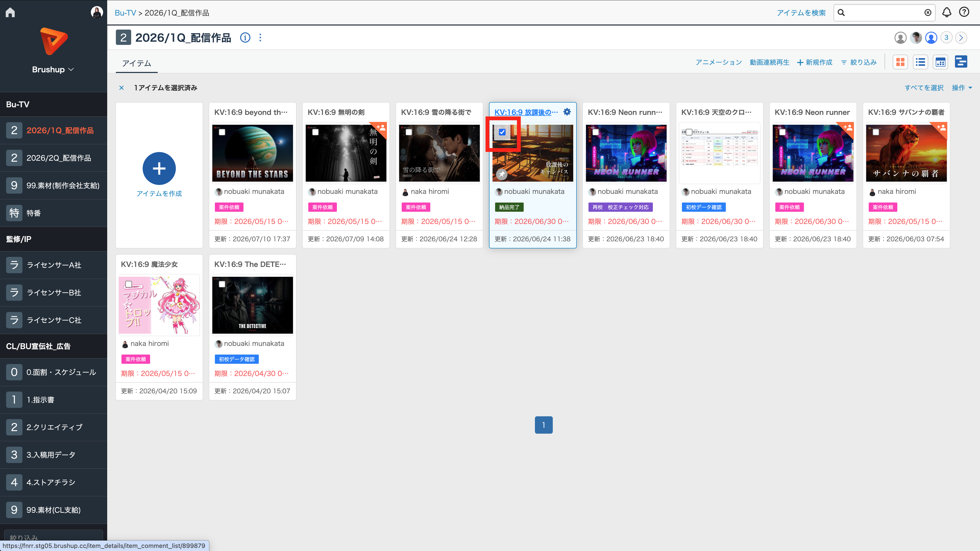Check the BEYOND THE STARS item checkbox
Viewport: 980px width, 551px height.
tap(222, 132)
